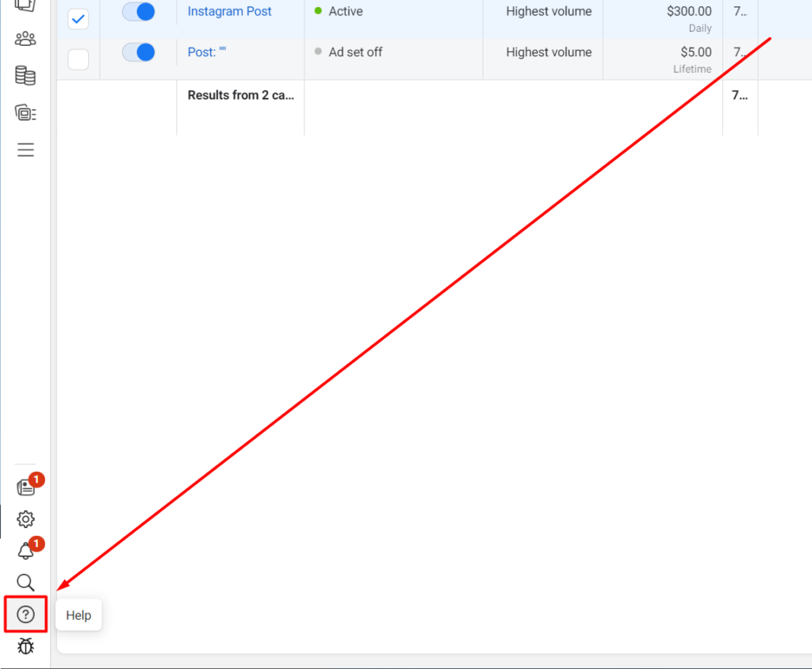Open the news updates icon with badge
Viewport: 812px width, 669px height.
26,487
